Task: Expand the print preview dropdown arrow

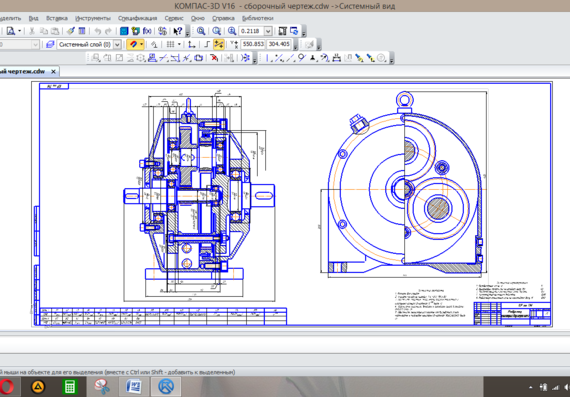Action: point(19,31)
